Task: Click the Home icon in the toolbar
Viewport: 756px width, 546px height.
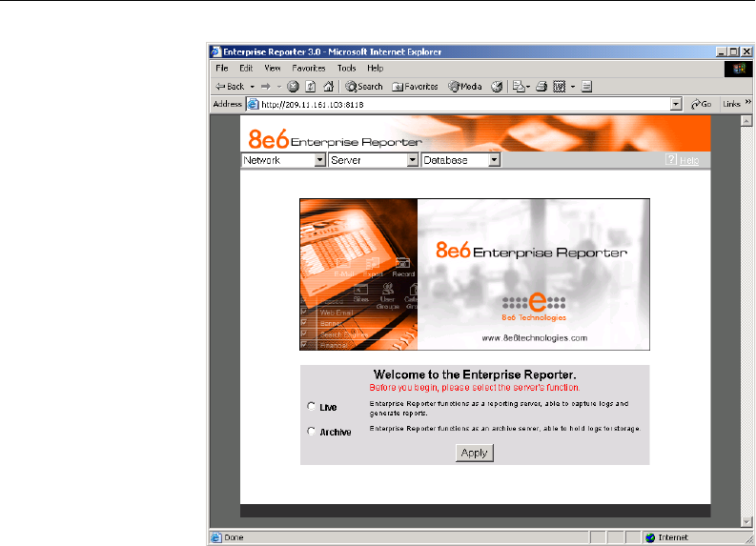Action: pos(328,87)
